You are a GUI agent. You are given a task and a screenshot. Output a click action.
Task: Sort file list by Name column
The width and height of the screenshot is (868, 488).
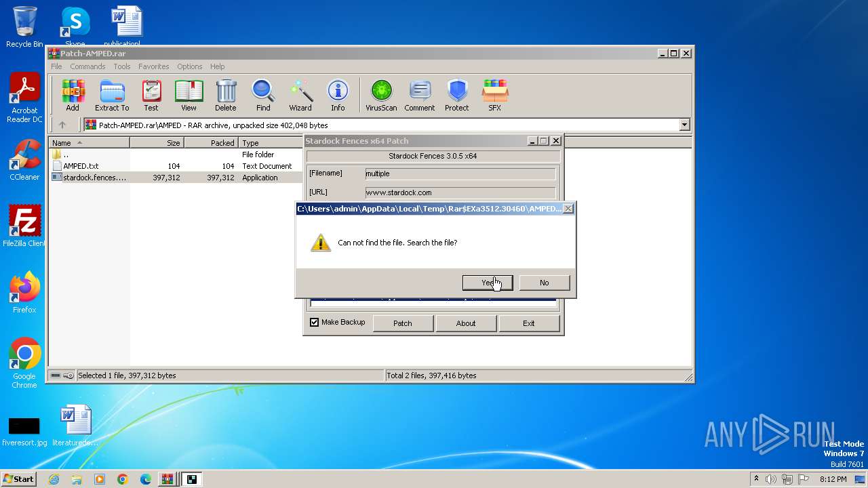90,142
